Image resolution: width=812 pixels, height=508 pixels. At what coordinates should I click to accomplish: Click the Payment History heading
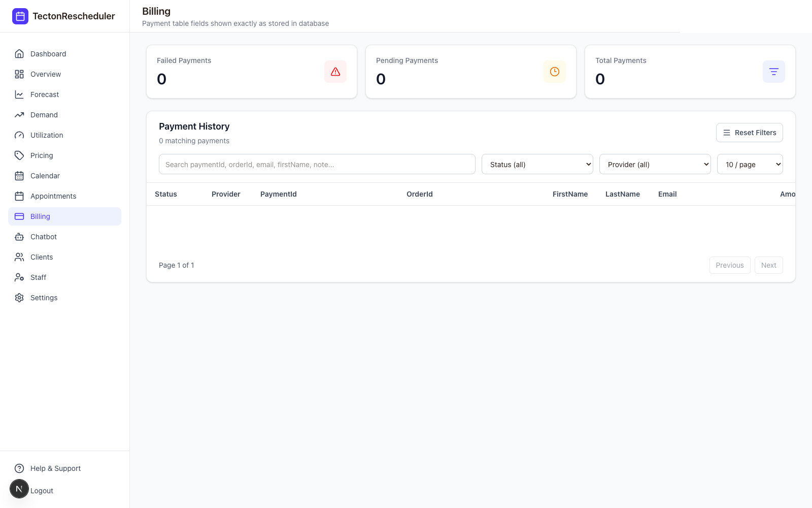(x=194, y=126)
